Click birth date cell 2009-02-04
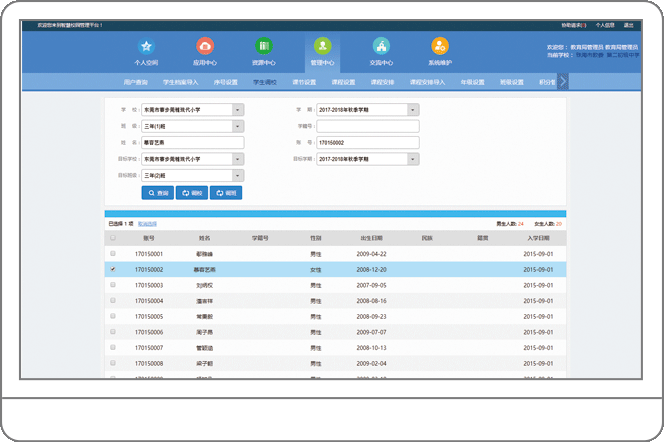Viewport: 664px width, 443px height. tap(371, 363)
